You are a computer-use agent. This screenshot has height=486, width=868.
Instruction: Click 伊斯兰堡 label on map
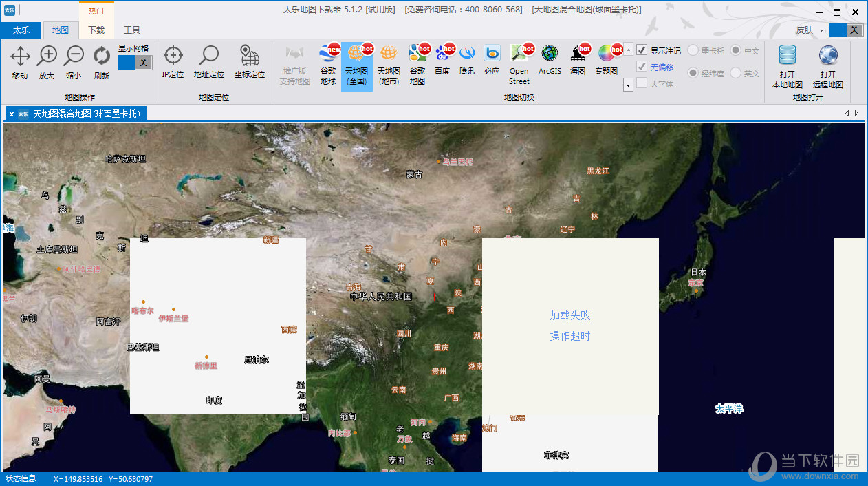(x=173, y=319)
